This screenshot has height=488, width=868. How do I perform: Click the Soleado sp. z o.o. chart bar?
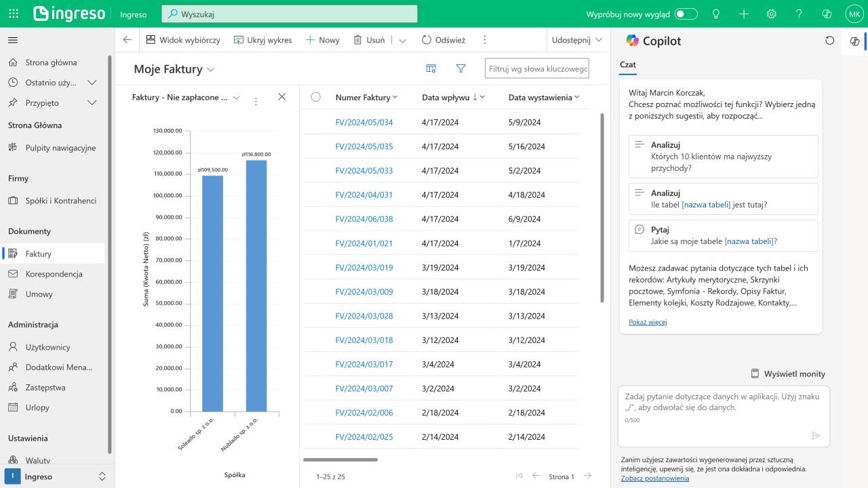point(212,293)
